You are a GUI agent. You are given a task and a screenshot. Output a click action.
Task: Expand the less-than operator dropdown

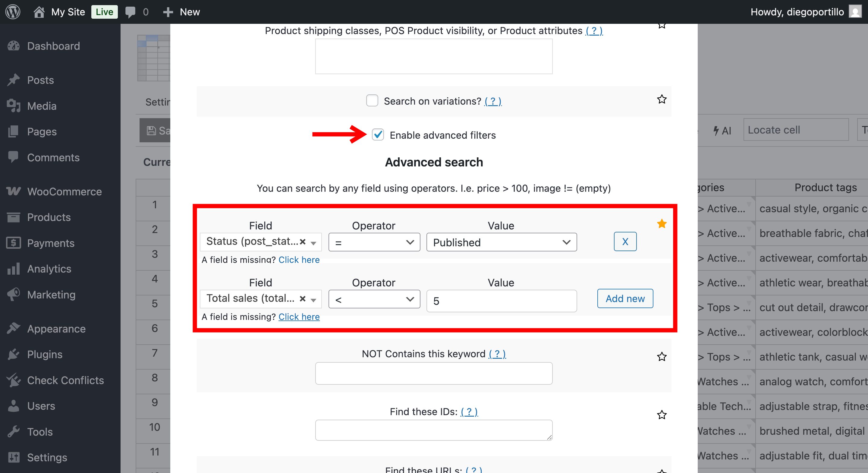click(x=374, y=299)
